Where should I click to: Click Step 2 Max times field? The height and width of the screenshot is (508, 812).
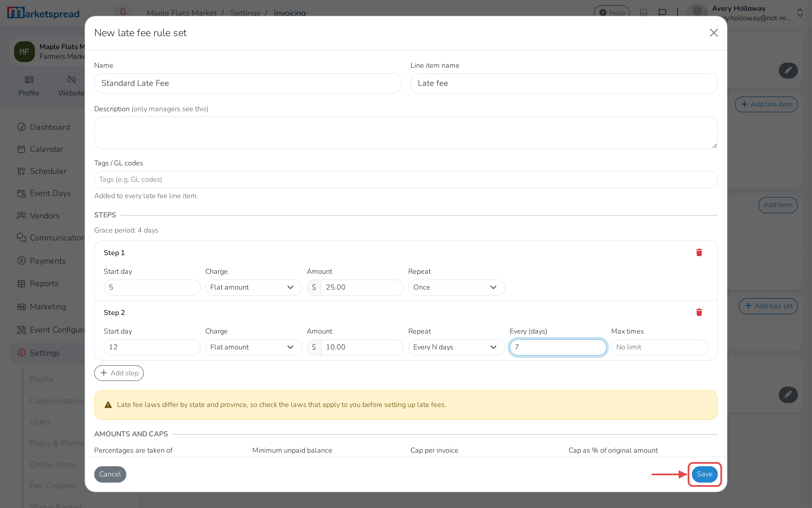tap(659, 347)
